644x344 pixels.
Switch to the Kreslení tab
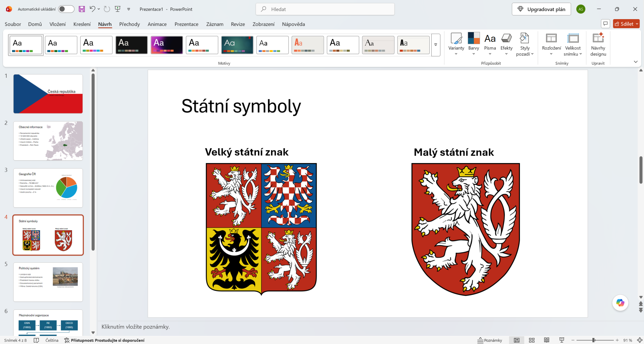82,24
